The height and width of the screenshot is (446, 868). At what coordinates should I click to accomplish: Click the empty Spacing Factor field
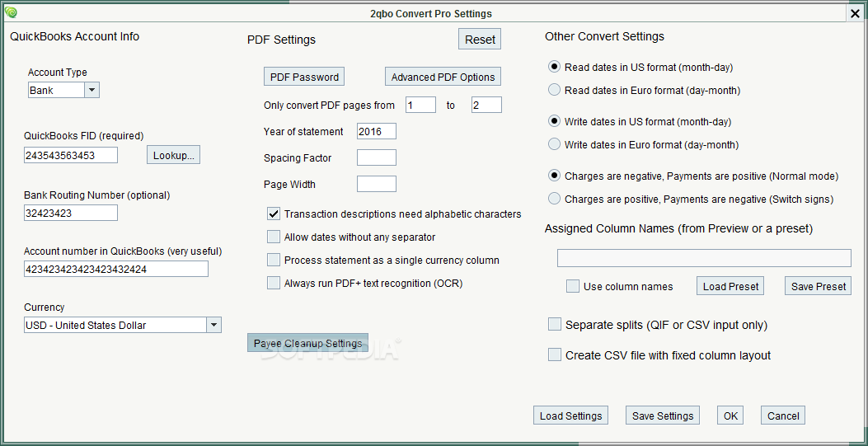point(377,157)
